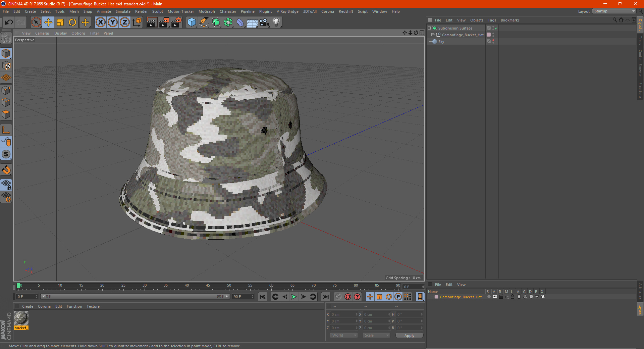
Task: Open the Display viewport menu
Action: pos(60,33)
